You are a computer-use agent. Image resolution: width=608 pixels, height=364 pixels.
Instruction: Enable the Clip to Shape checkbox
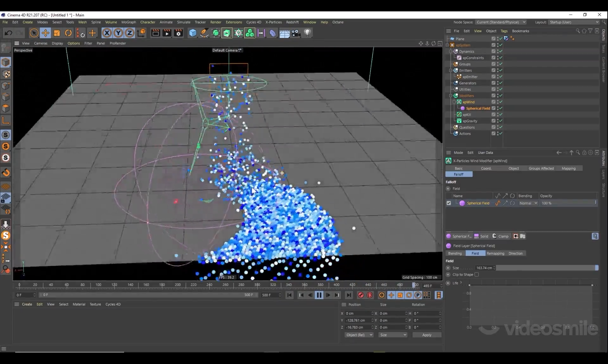point(477,275)
